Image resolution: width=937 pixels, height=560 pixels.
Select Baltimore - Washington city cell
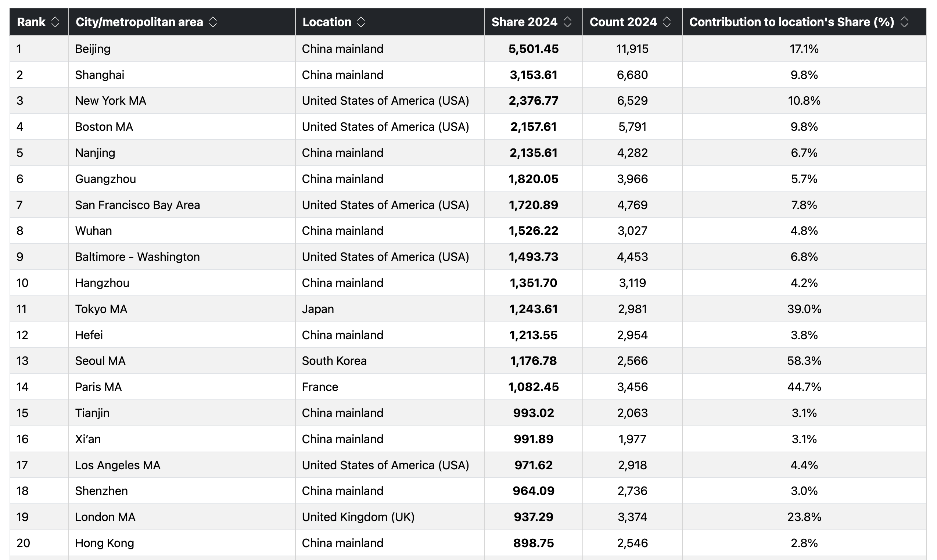tap(137, 257)
